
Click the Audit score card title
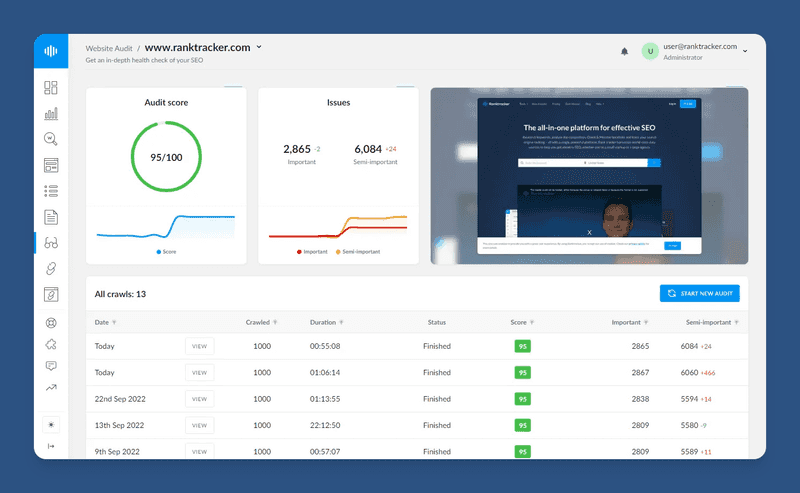tap(166, 103)
